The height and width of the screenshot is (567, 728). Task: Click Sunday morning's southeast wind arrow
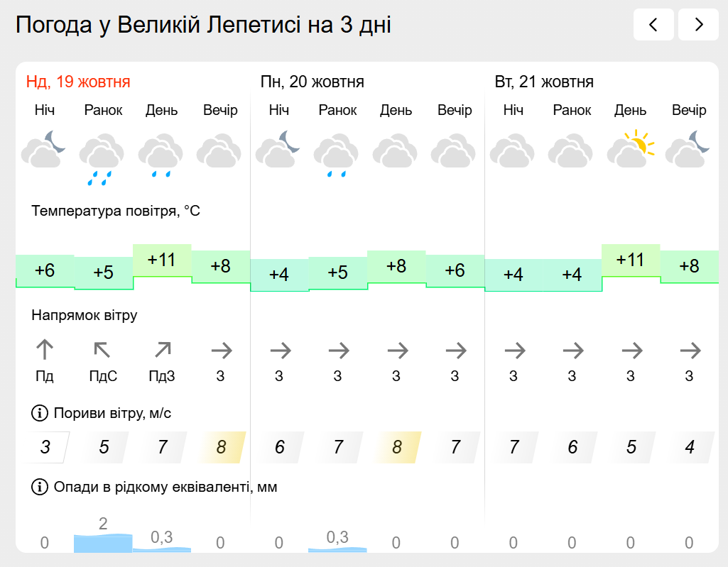(103, 350)
